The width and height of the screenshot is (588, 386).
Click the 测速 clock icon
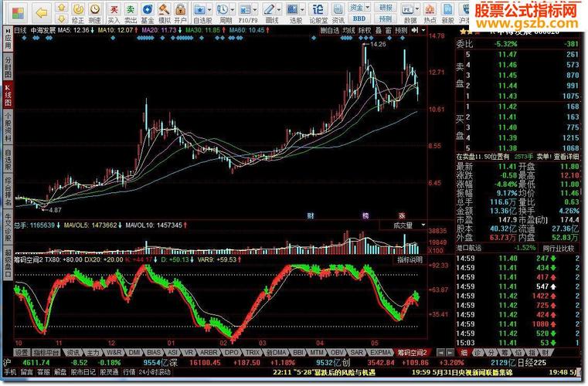(x=94, y=13)
